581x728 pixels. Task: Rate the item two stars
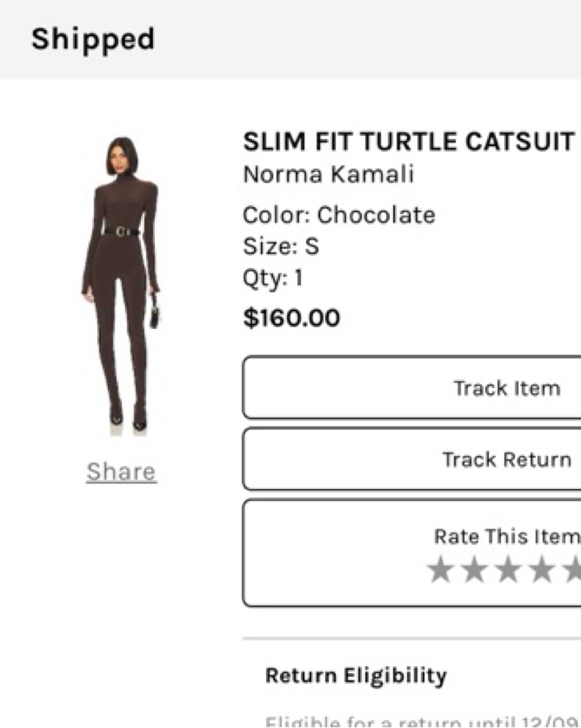(474, 570)
